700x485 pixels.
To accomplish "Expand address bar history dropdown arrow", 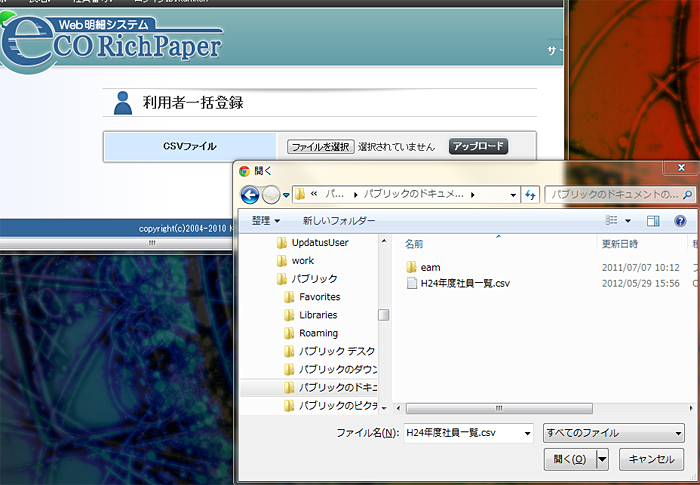I will (x=513, y=195).
